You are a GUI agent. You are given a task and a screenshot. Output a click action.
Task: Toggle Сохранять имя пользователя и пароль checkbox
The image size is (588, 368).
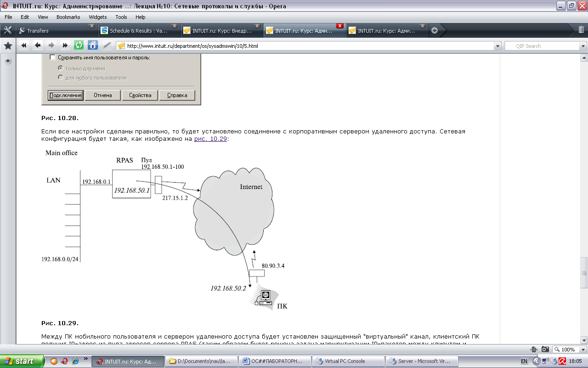[x=52, y=57]
